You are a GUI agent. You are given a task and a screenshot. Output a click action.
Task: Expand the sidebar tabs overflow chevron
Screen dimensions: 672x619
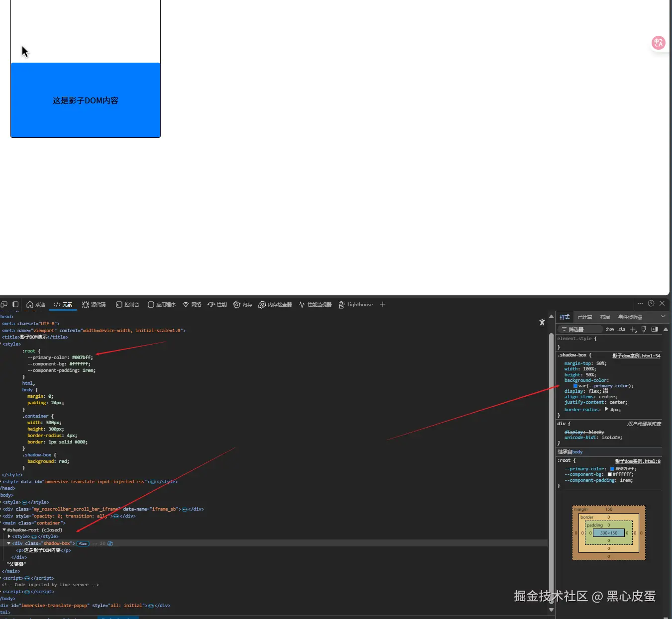click(663, 317)
